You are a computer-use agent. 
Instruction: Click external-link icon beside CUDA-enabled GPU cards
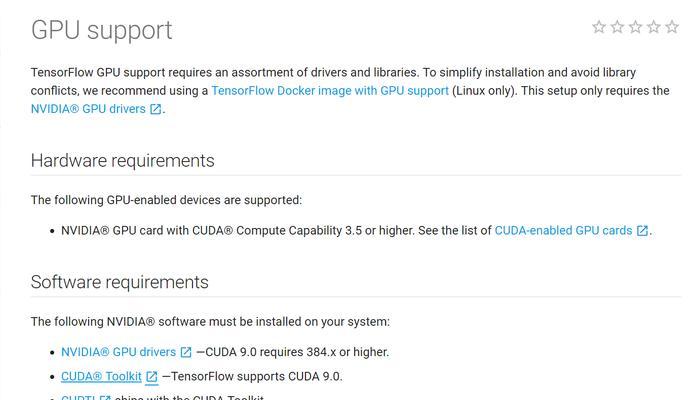(642, 230)
